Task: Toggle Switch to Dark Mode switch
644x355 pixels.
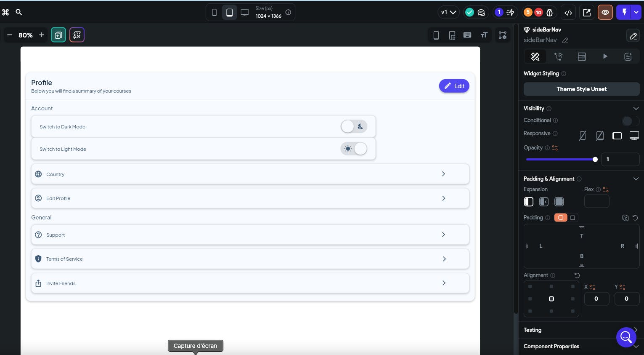Action: pyautogui.click(x=354, y=126)
